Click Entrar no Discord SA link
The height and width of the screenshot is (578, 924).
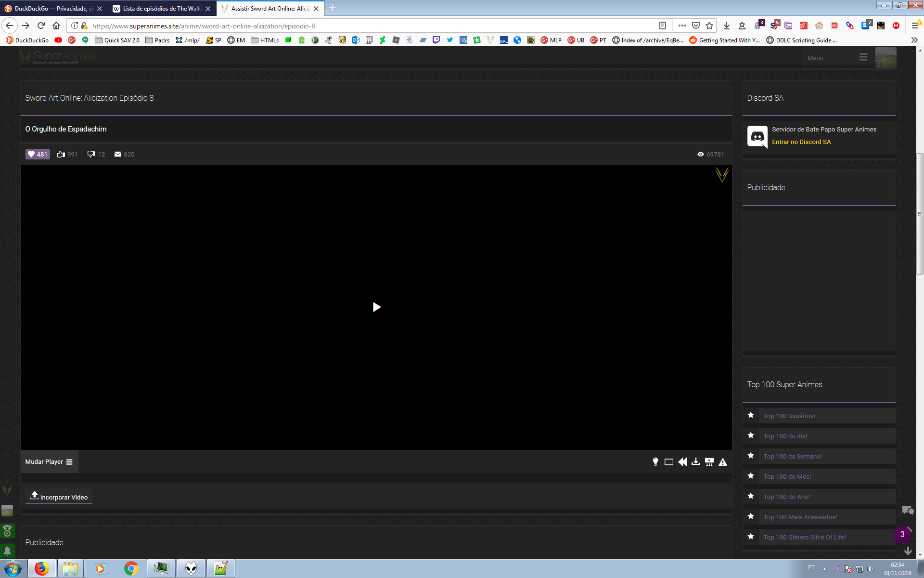(x=801, y=142)
